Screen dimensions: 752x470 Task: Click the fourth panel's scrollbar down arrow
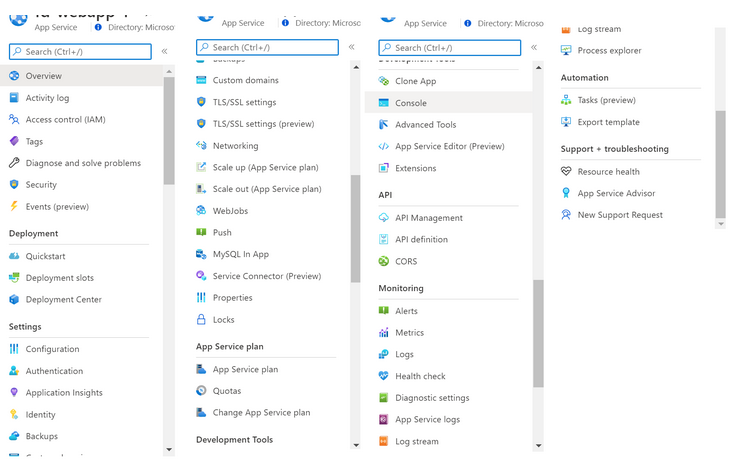click(x=721, y=224)
